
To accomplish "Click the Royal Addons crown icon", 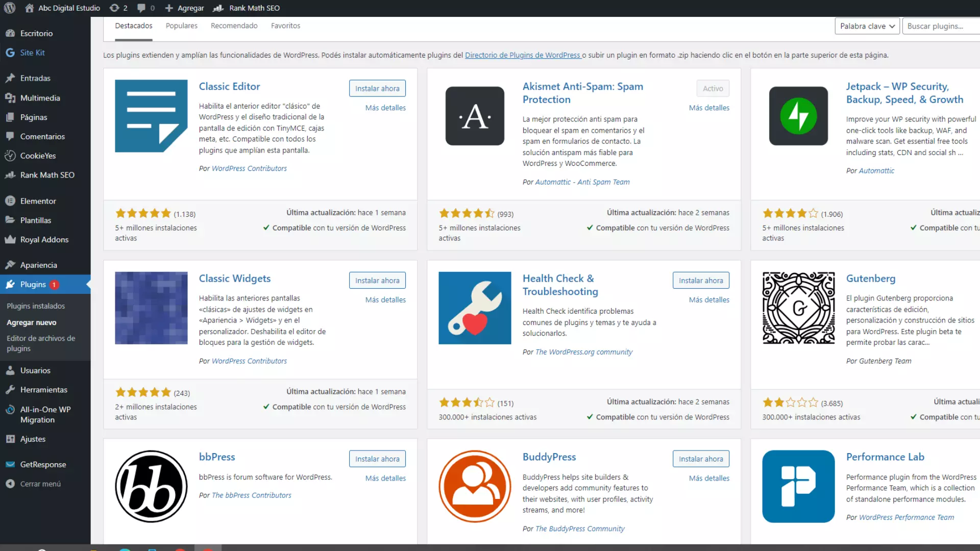I will [x=10, y=239].
